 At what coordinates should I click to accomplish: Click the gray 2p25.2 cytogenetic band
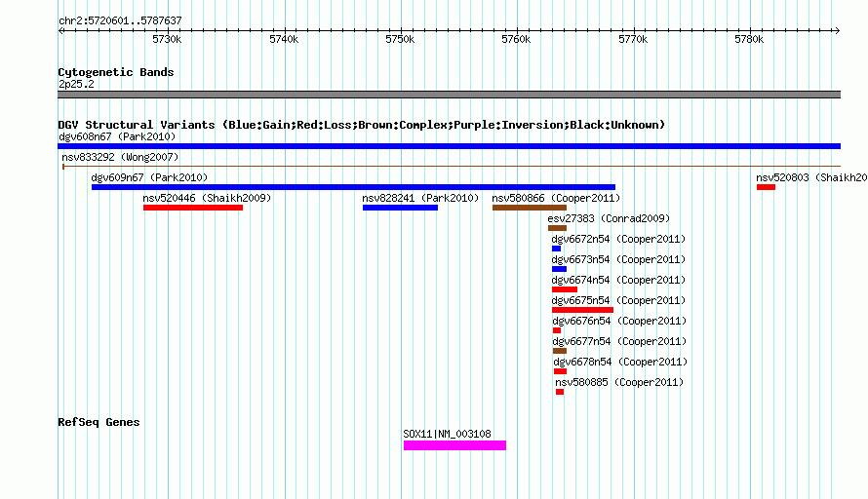click(x=449, y=95)
